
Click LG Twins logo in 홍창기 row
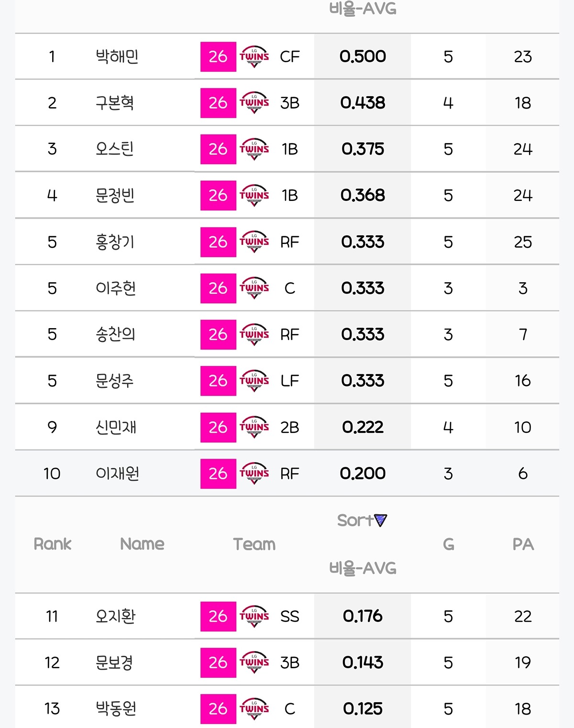pos(254,242)
